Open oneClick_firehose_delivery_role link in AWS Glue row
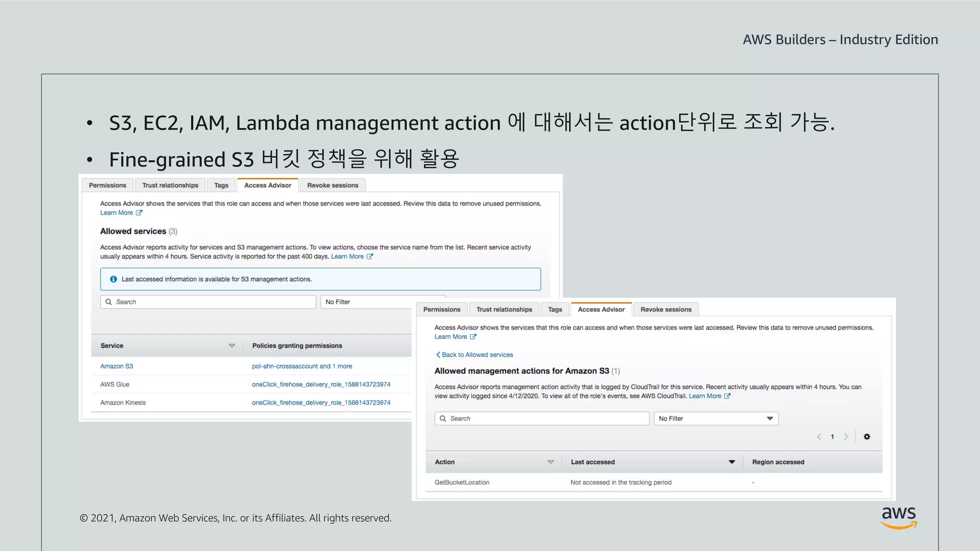This screenshot has width=980, height=551. (321, 384)
